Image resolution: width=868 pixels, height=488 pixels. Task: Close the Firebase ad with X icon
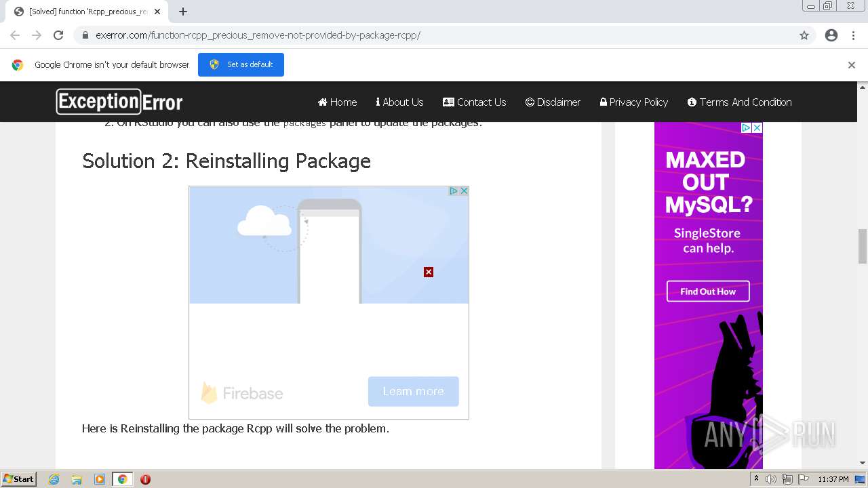(x=464, y=191)
